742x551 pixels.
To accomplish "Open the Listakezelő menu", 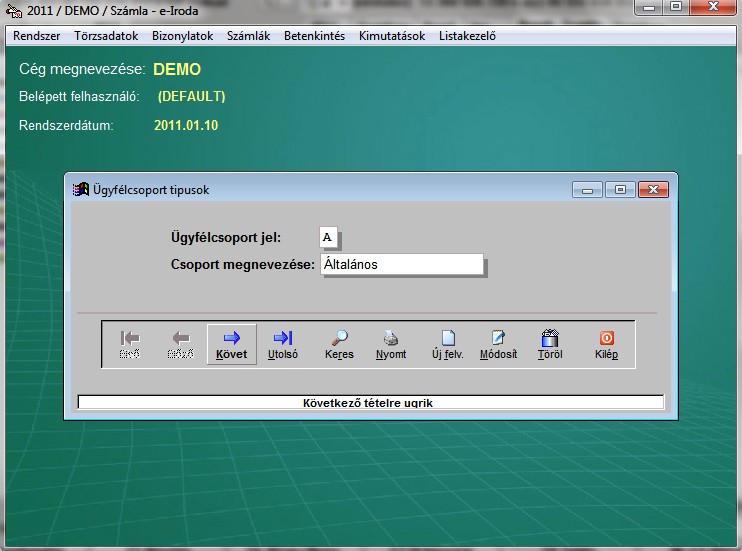I will pyautogui.click(x=467, y=36).
